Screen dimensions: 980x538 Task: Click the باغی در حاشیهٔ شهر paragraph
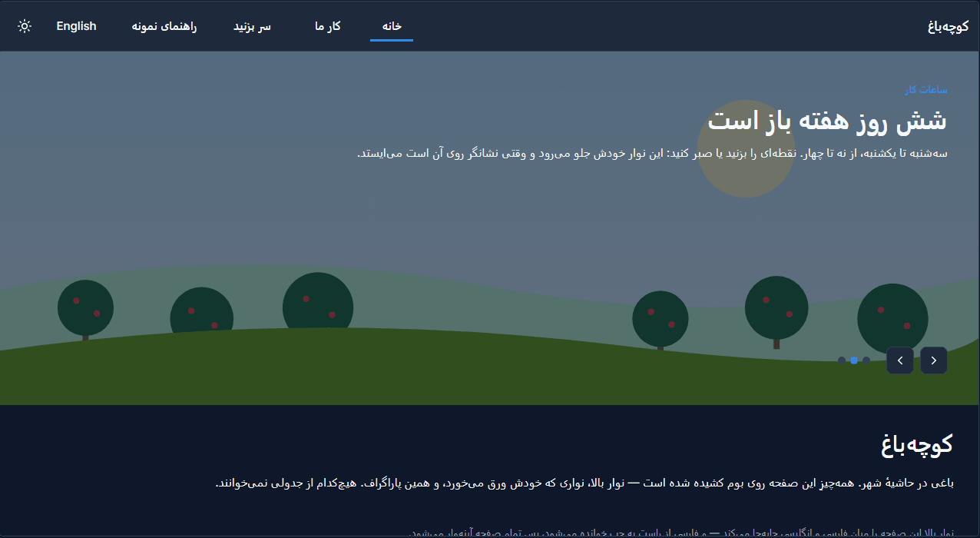pos(584,483)
